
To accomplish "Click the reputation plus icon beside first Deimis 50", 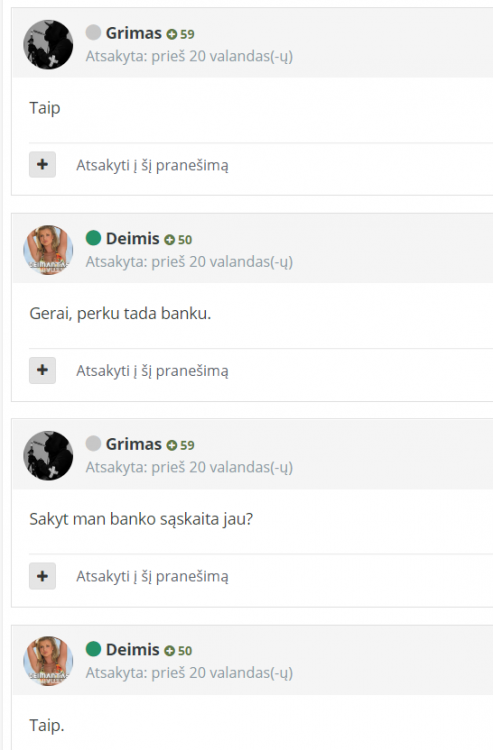I will (x=169, y=240).
